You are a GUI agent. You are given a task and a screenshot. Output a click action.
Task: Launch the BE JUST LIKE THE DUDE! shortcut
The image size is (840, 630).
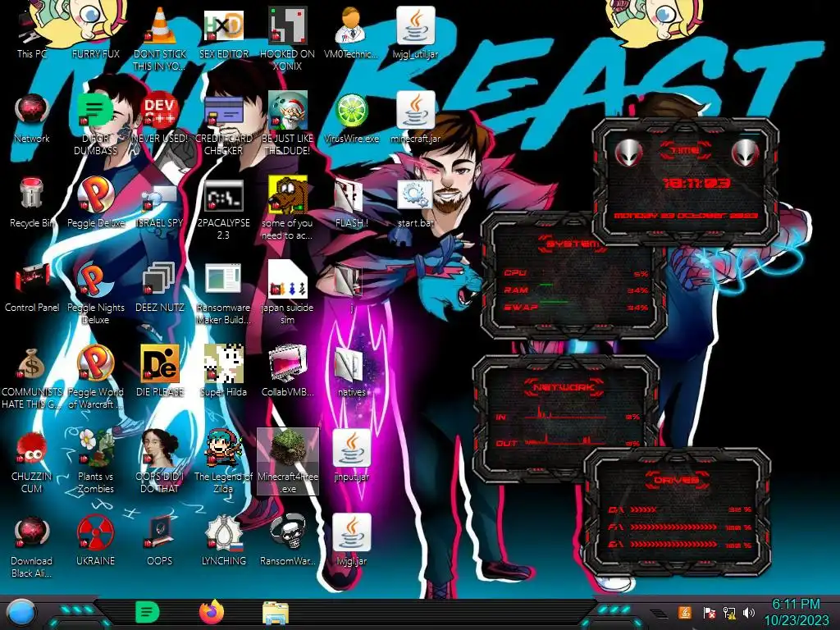point(287,123)
